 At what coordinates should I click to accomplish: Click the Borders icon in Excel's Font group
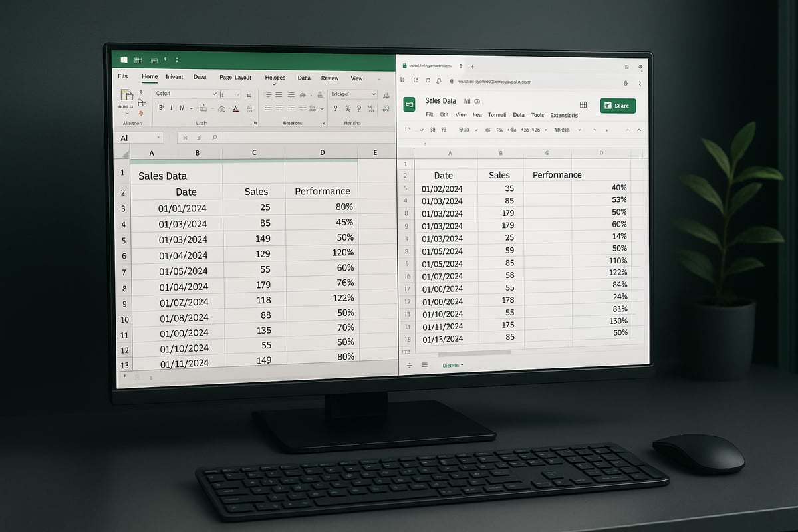[203, 106]
